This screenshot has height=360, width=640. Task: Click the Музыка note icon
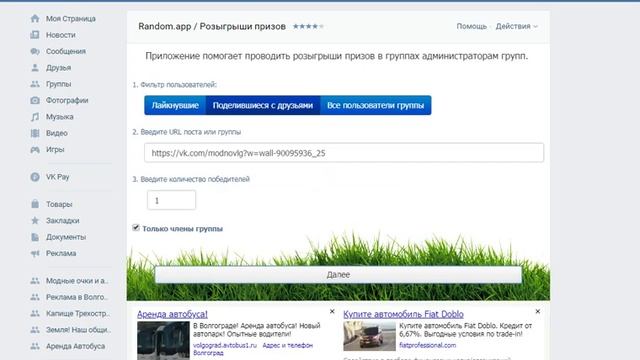click(35, 117)
